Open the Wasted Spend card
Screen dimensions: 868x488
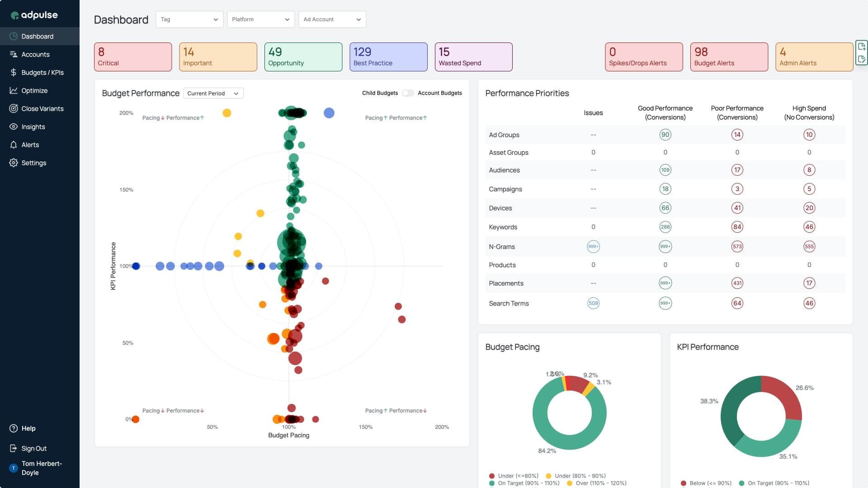coord(473,56)
